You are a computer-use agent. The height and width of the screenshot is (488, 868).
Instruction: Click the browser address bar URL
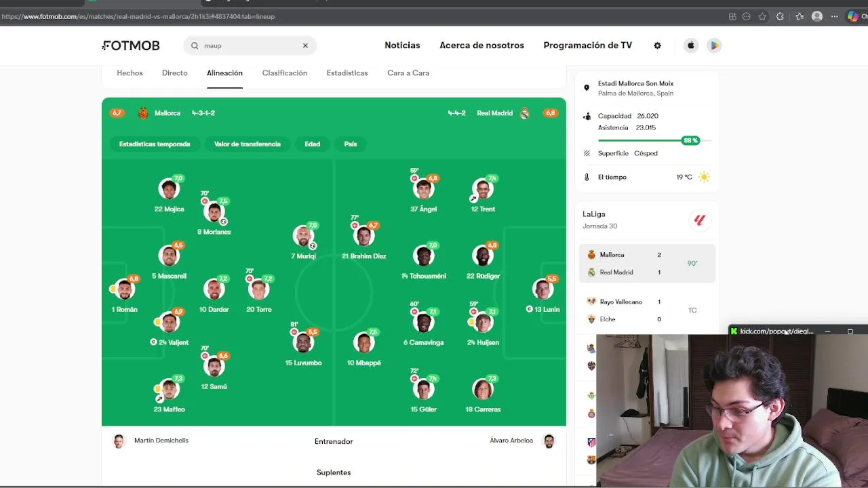coord(138,16)
